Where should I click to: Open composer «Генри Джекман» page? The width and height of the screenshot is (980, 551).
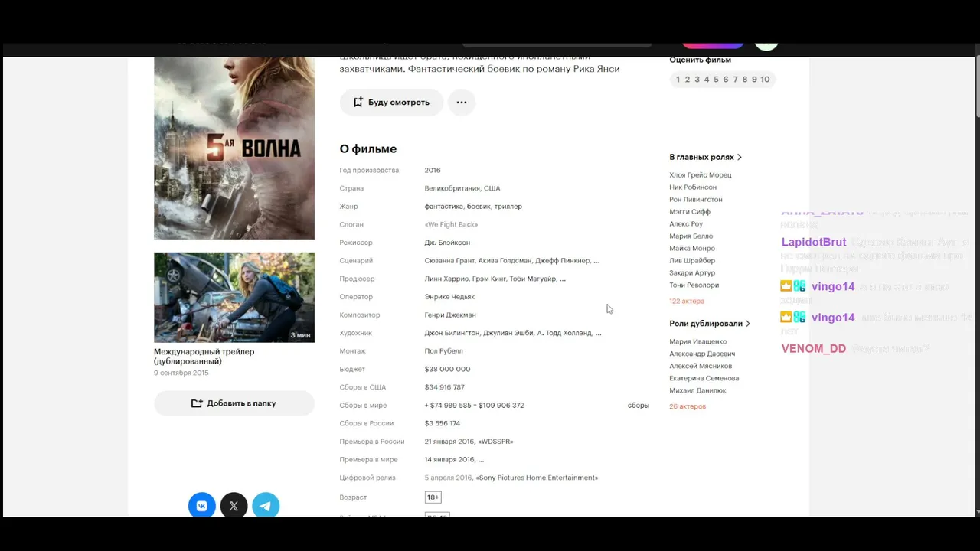[450, 315]
